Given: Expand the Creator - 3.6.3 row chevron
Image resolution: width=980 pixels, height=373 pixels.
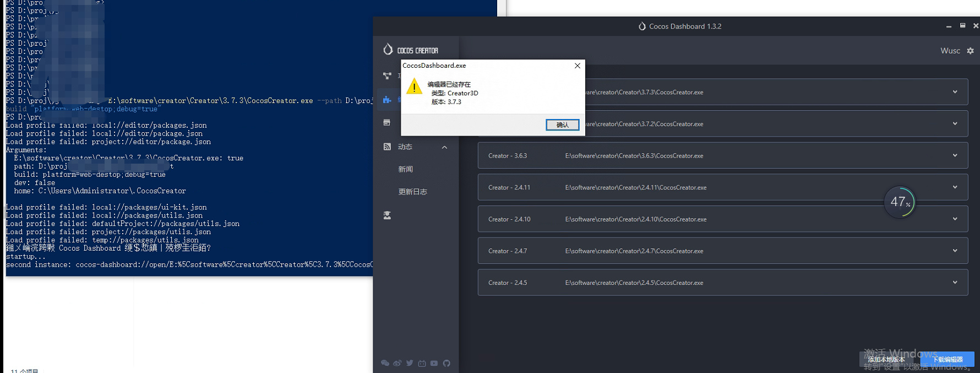Looking at the screenshot, I should (x=955, y=155).
